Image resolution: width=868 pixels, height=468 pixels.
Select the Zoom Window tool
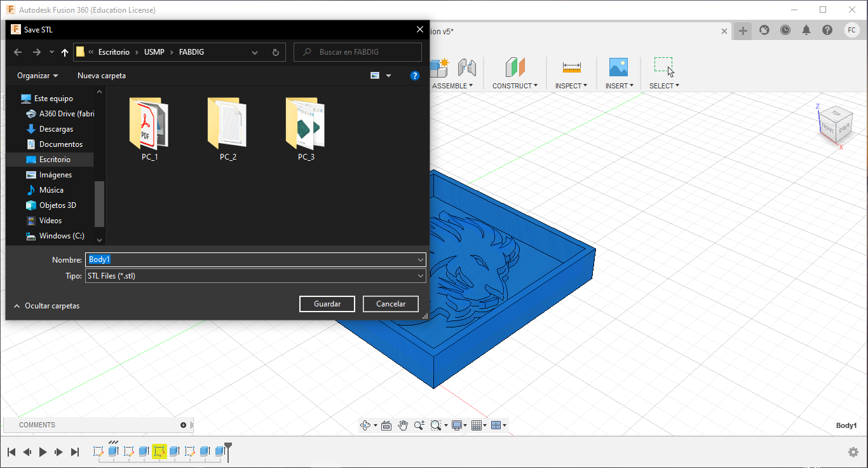coord(436,425)
